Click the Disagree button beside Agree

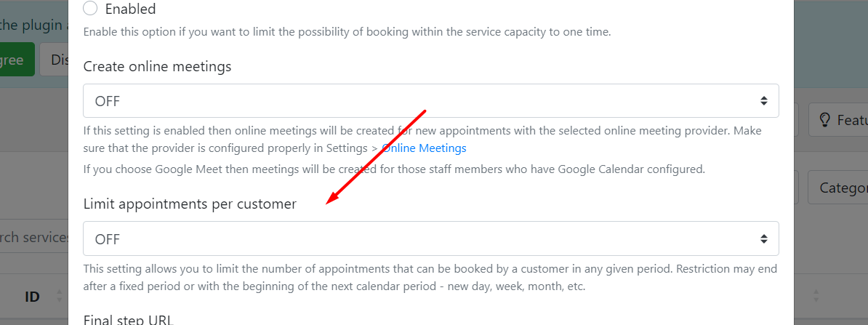[55, 59]
